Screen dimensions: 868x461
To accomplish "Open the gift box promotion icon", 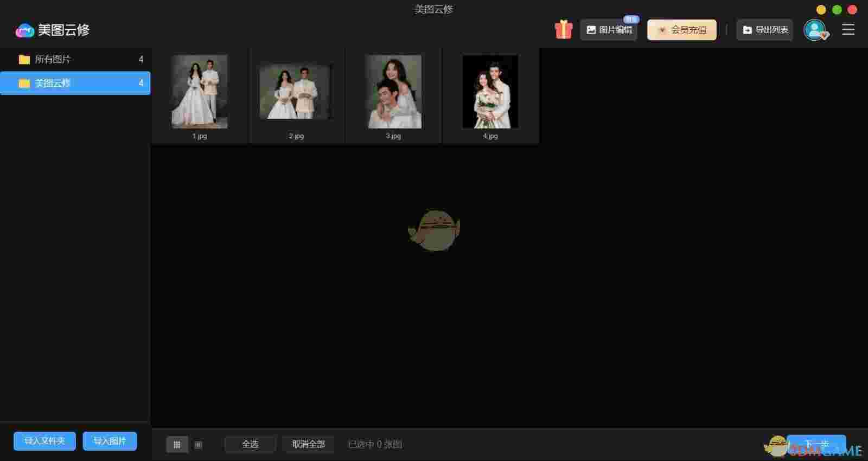I will click(564, 29).
